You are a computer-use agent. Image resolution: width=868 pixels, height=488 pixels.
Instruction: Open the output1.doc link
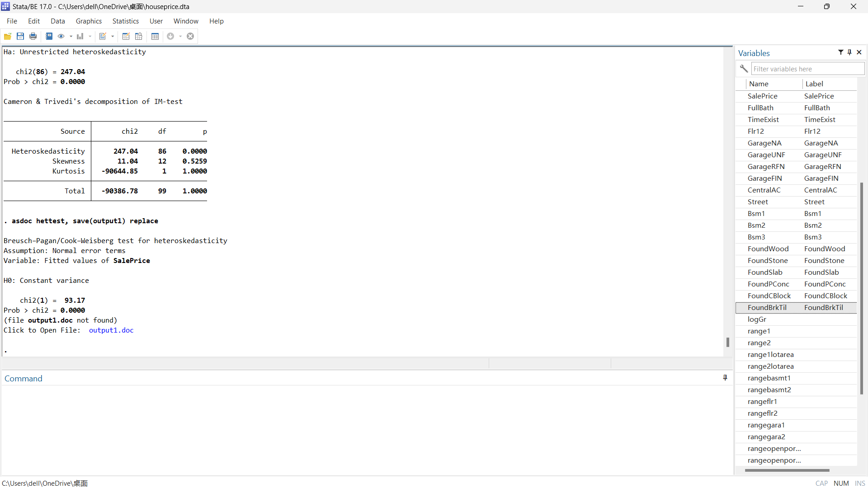click(111, 330)
